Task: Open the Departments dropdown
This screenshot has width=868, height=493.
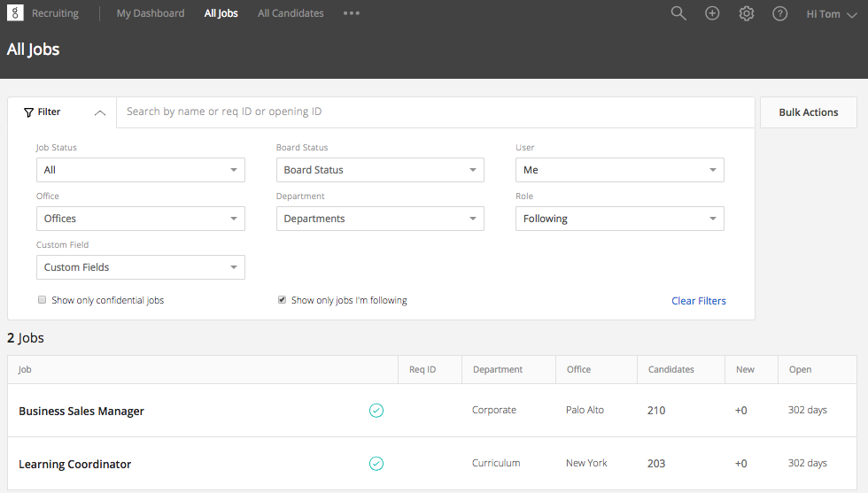Action: coord(380,219)
